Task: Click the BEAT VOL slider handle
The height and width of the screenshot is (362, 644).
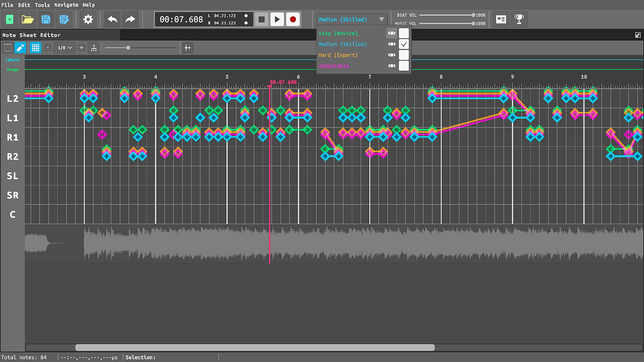Action: pos(473,15)
